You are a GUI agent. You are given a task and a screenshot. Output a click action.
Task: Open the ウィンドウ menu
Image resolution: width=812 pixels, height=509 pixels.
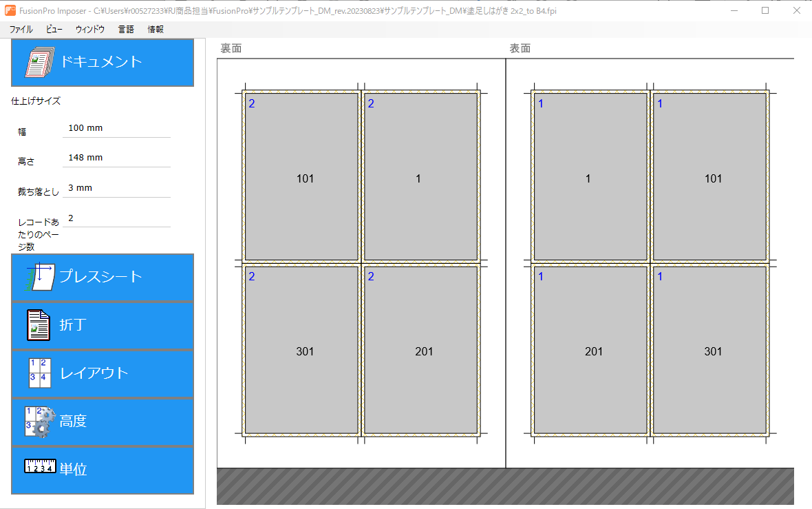(x=90, y=30)
